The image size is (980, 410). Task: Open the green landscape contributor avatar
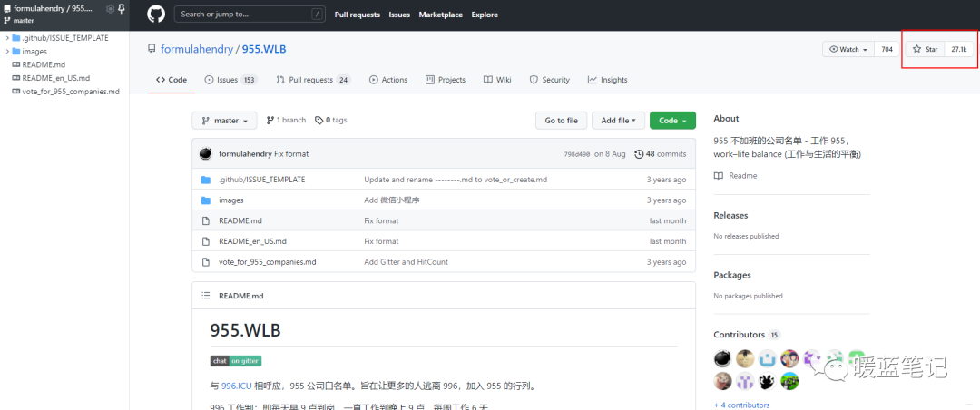[x=789, y=381]
